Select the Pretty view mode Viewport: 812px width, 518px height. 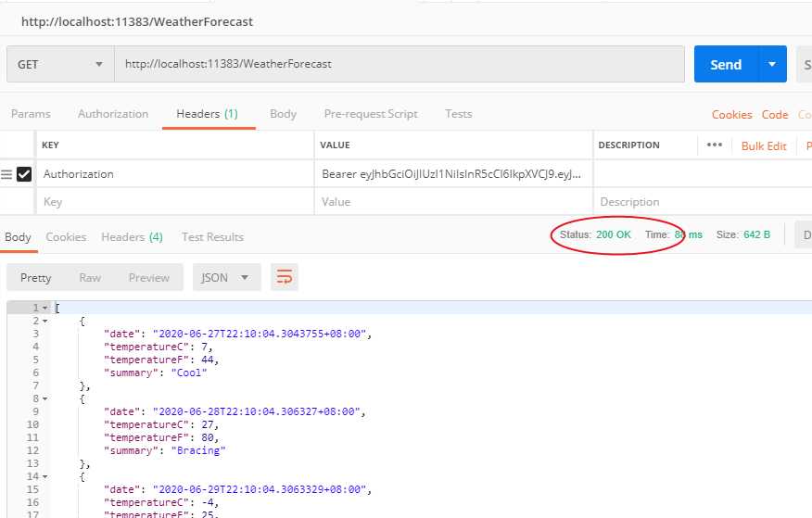pyautogui.click(x=36, y=278)
